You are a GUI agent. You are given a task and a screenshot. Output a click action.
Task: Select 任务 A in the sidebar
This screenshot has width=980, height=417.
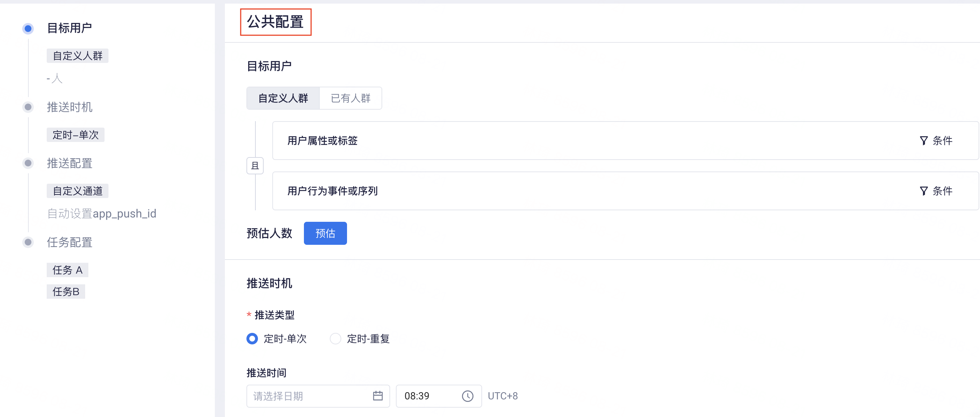67,270
